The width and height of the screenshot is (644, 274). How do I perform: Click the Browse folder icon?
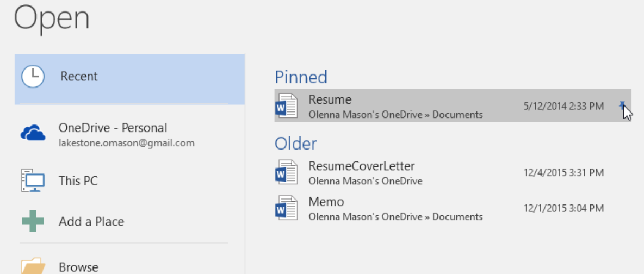tap(33, 265)
